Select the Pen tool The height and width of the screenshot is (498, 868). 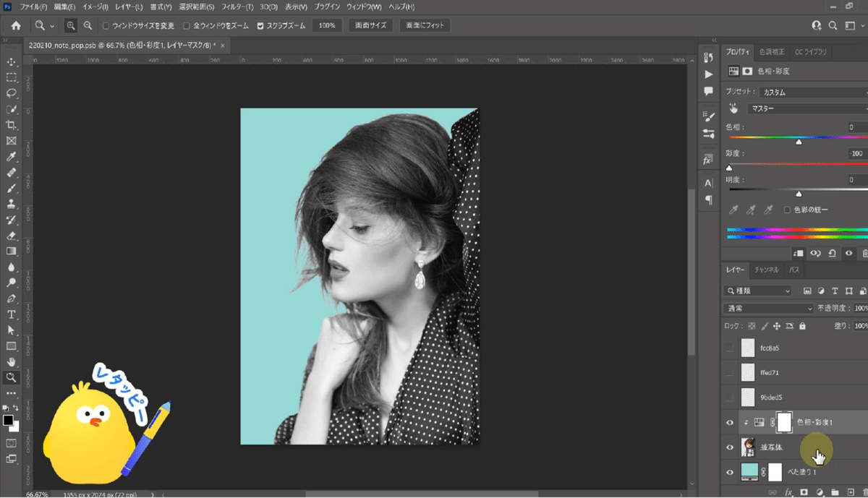click(12, 299)
